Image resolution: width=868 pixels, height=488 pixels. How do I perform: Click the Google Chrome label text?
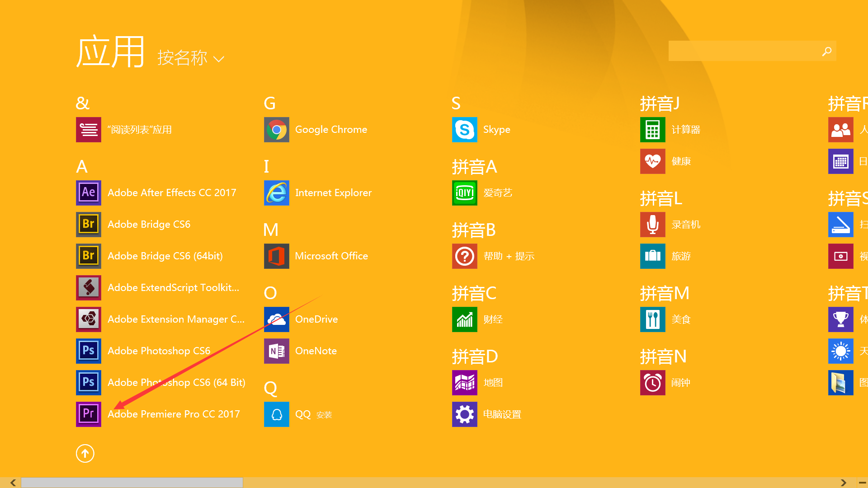[x=331, y=130]
